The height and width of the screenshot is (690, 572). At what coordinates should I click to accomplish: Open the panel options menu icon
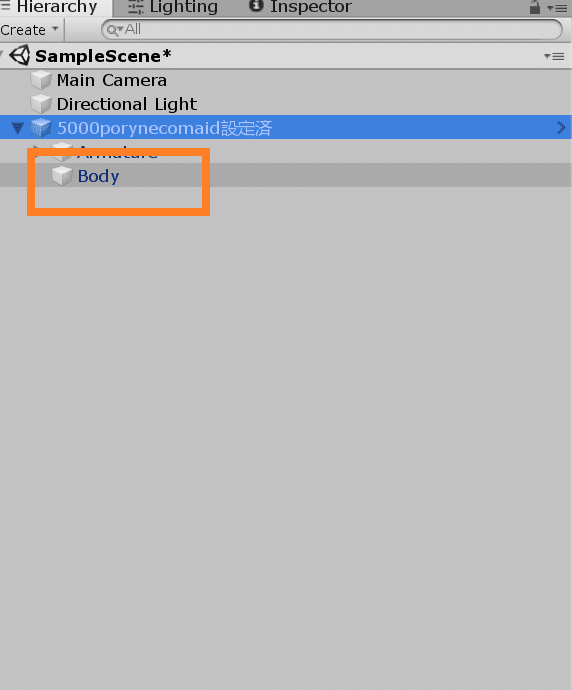(x=557, y=8)
